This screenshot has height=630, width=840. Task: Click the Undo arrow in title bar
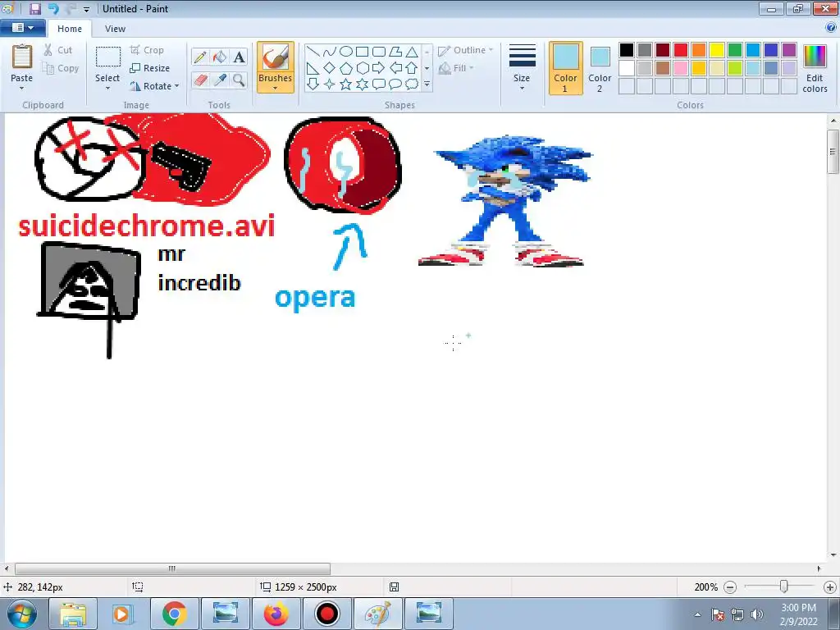tap(53, 8)
